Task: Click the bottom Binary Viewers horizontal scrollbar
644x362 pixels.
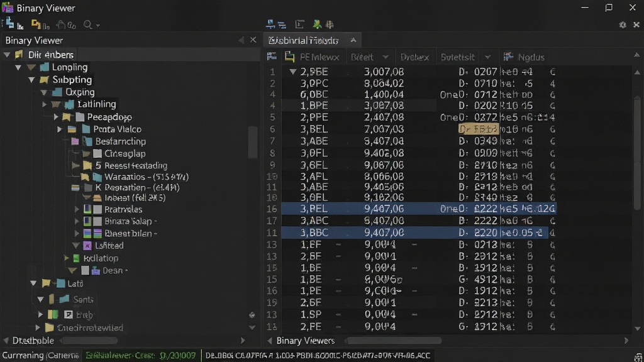Action: coord(394,341)
